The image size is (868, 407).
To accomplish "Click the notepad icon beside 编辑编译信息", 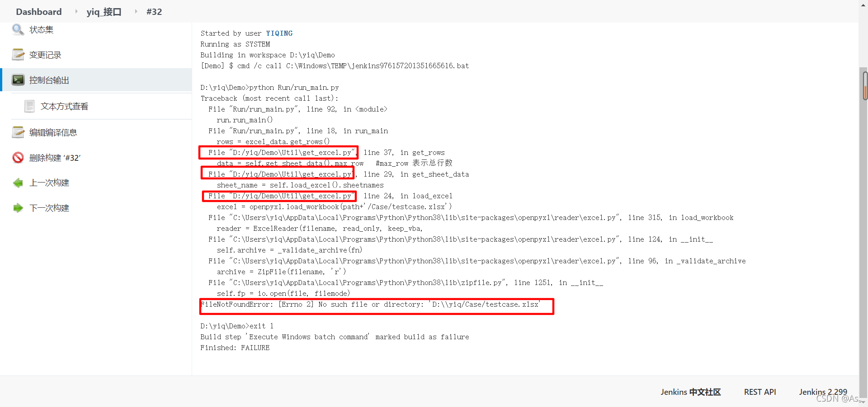I will click(x=18, y=132).
